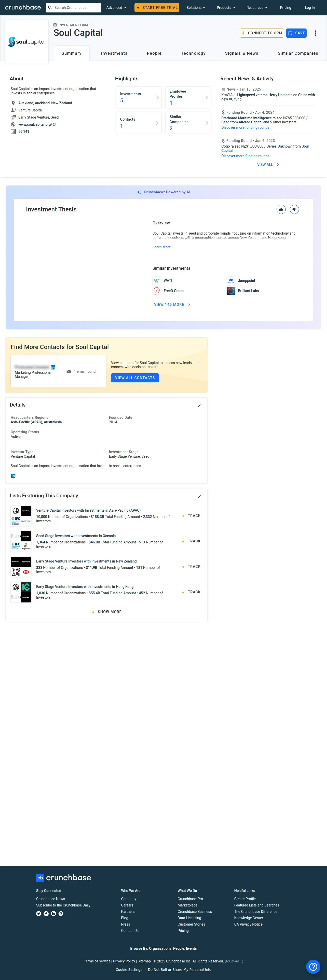Open the Resources dropdown menu
Viewport: 327px width, 980px height.
(256, 8)
